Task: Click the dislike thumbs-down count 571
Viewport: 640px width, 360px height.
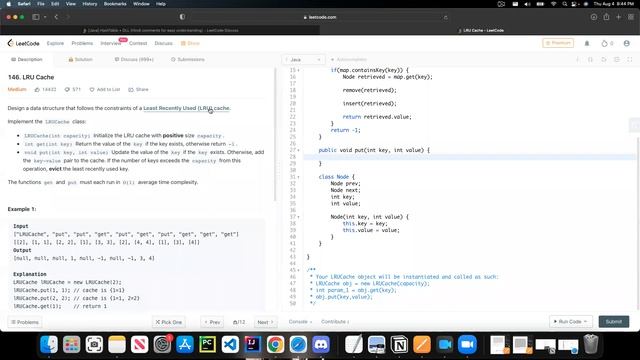Action: click(x=73, y=89)
